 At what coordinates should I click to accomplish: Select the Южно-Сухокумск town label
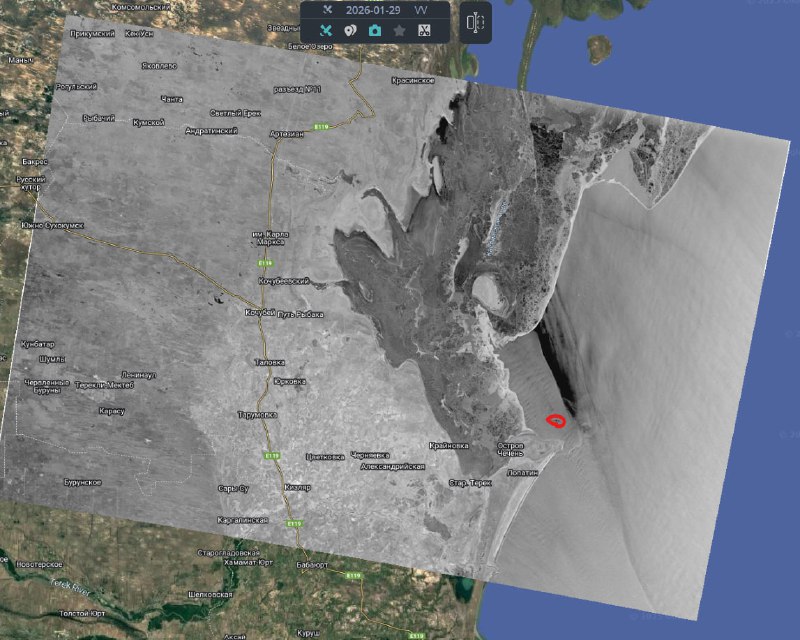50,225
